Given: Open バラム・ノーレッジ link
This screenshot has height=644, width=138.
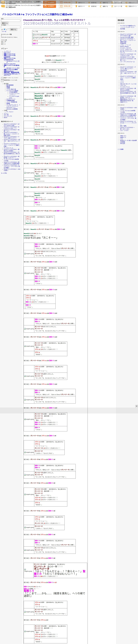Looking at the screenshot, I should coord(125,45).
